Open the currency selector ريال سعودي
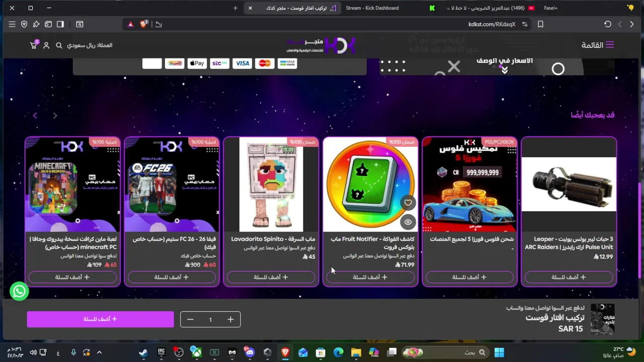Screen dimensions: 644x362 [90, 45]
